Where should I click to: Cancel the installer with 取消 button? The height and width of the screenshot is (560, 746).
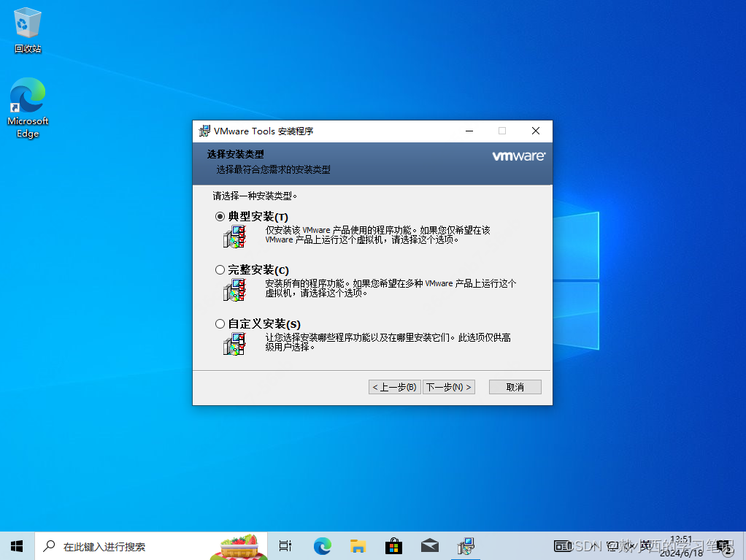(515, 387)
